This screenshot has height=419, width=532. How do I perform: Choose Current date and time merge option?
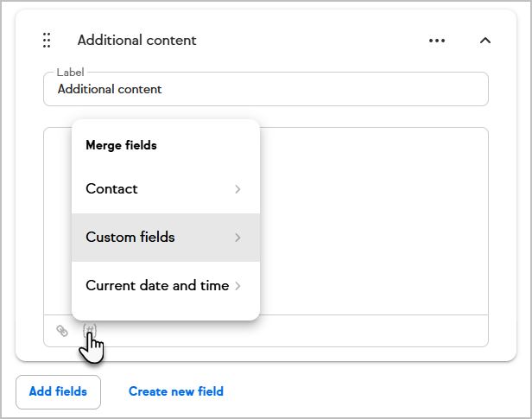157,286
